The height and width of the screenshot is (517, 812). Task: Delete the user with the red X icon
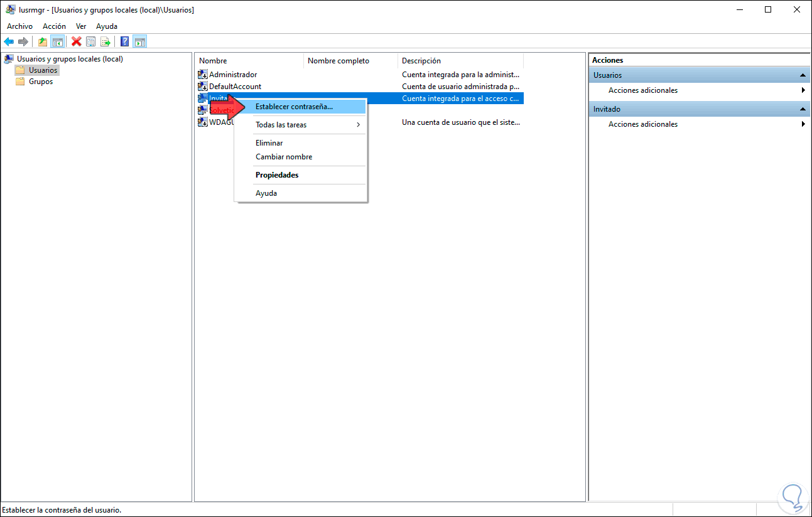[x=77, y=41]
